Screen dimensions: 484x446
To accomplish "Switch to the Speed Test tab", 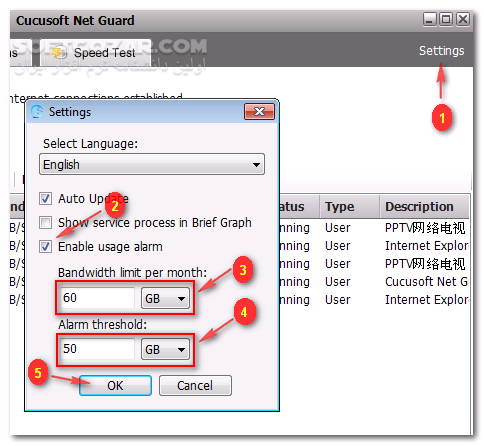I will [x=96, y=52].
